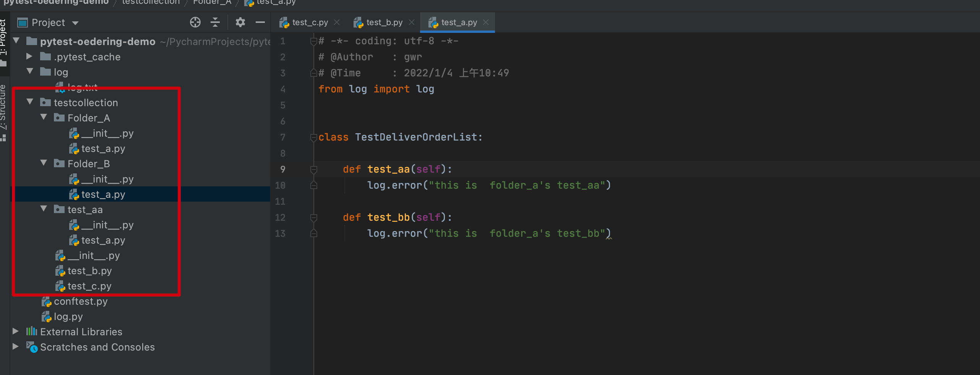Viewport: 980px width, 375px height.
Task: Click the collapse all icon in Project panel
Action: tap(216, 23)
